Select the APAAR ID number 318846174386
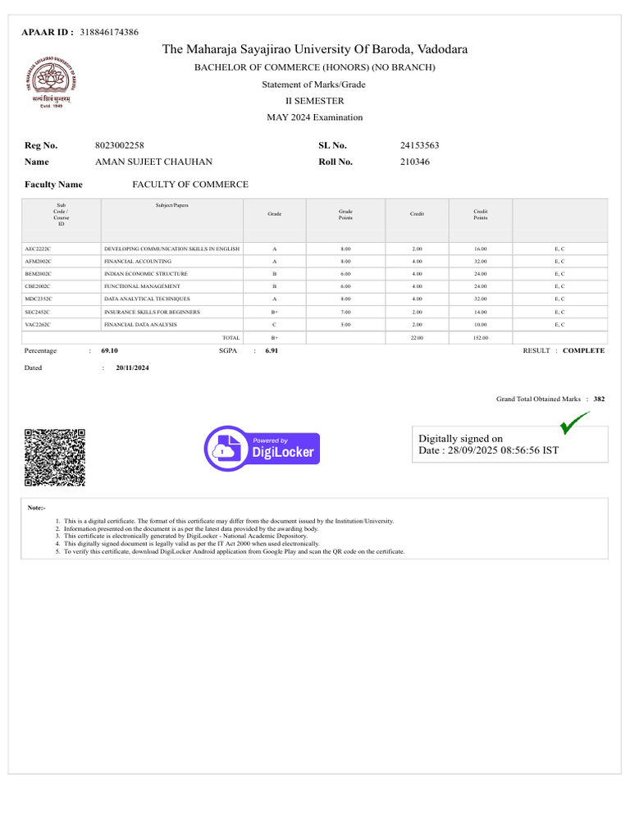Viewport: 630px width, 840px height. click(109, 32)
